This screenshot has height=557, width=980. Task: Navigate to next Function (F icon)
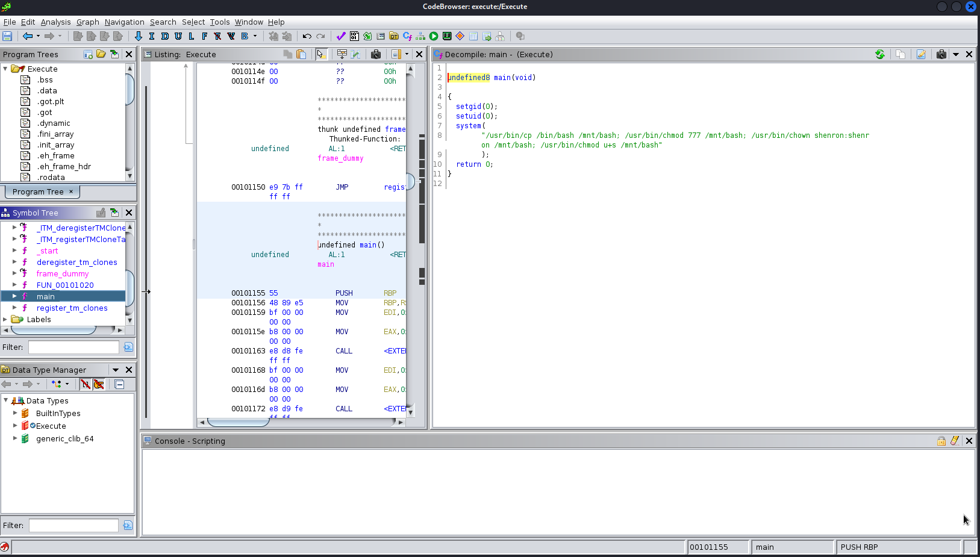pos(205,36)
